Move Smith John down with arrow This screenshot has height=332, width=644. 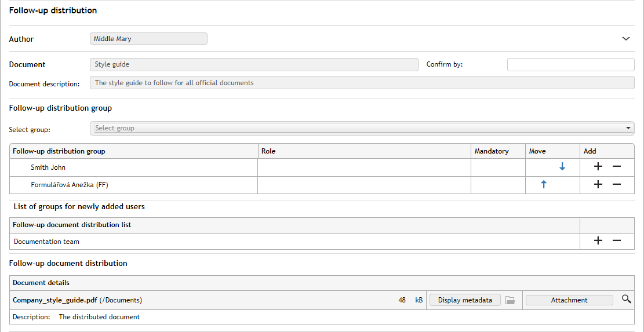coord(562,167)
